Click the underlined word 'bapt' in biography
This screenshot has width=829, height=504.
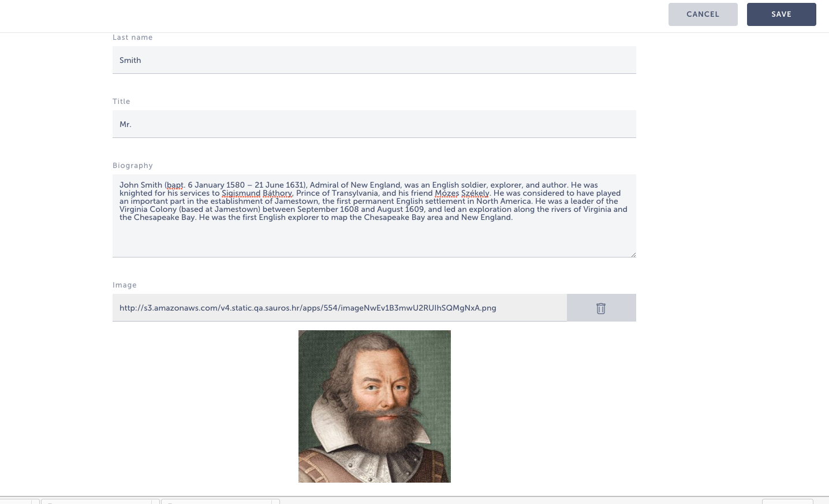(x=175, y=185)
